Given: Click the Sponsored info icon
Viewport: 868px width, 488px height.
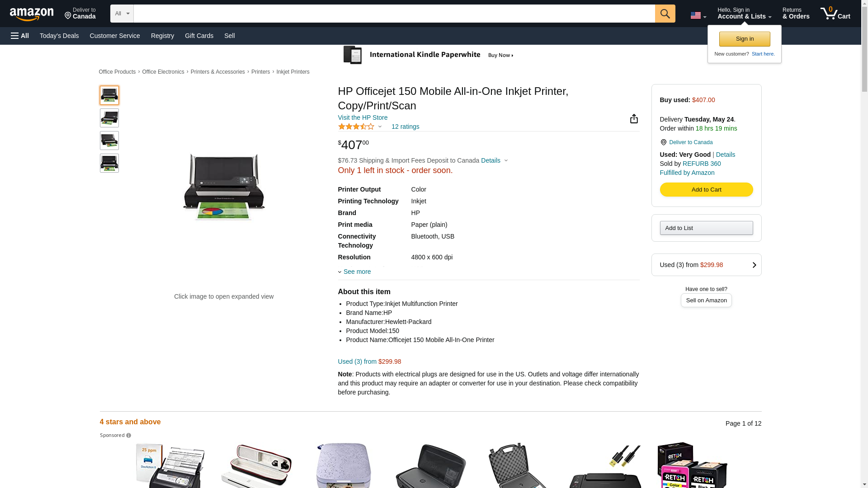Looking at the screenshot, I should tap(129, 436).
